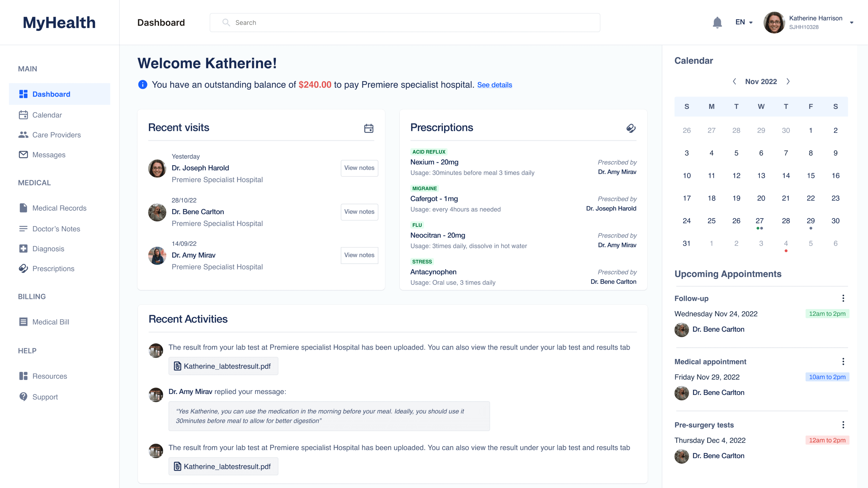The width and height of the screenshot is (868, 488).
Task: Open last Katherine_labtestresult.pdf attachment
Action: tap(223, 466)
